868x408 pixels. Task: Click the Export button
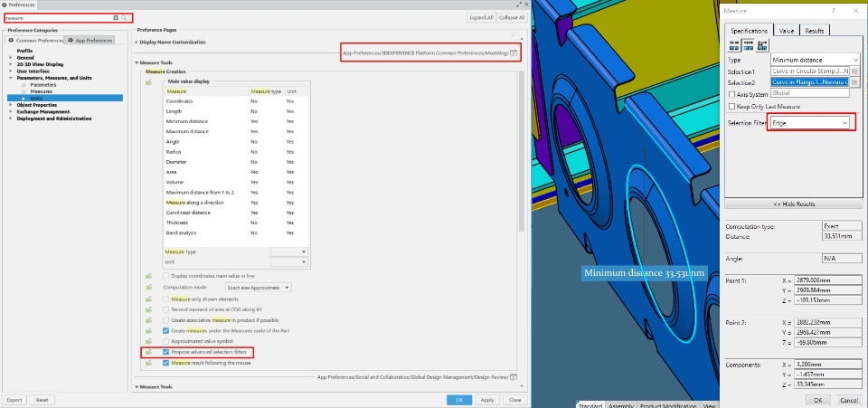click(14, 400)
